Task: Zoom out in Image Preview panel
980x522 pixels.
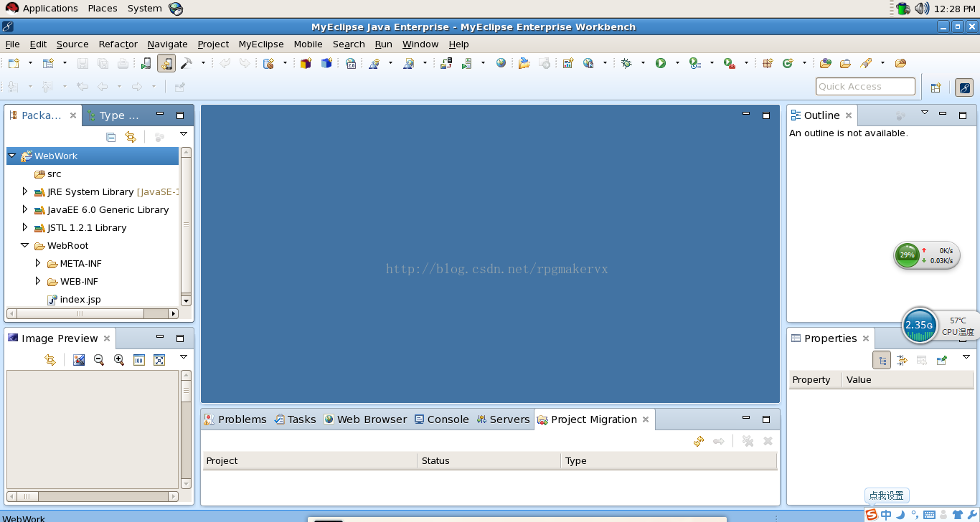Action: pos(99,359)
